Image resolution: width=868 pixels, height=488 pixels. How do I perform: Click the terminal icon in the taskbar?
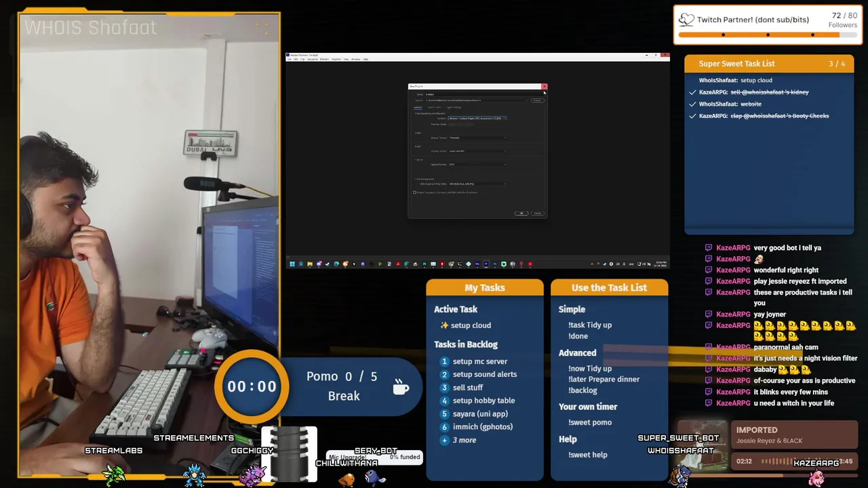pyautogui.click(x=460, y=264)
